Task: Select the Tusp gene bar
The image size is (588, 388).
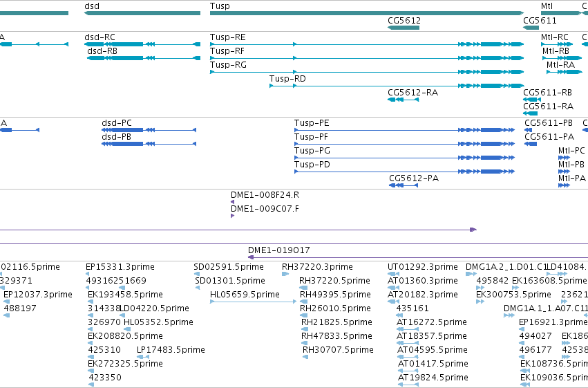Action: click(x=367, y=13)
